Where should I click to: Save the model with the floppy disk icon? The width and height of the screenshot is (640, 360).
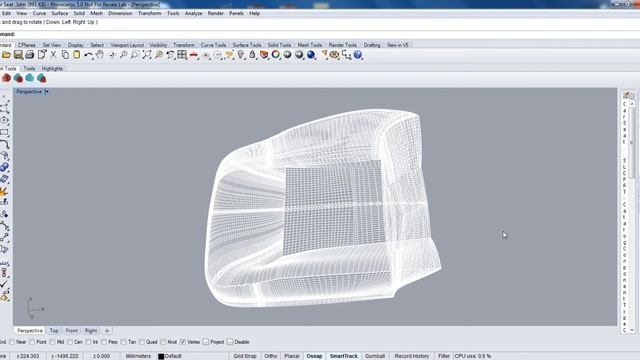(x=18, y=55)
